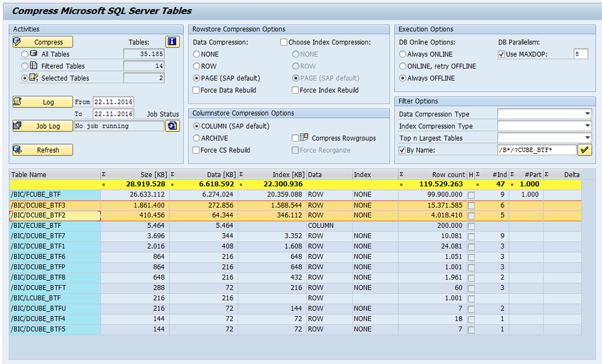Click the Compress Rowgroups icon
This screenshot has height=364, width=602.
coord(304,137)
